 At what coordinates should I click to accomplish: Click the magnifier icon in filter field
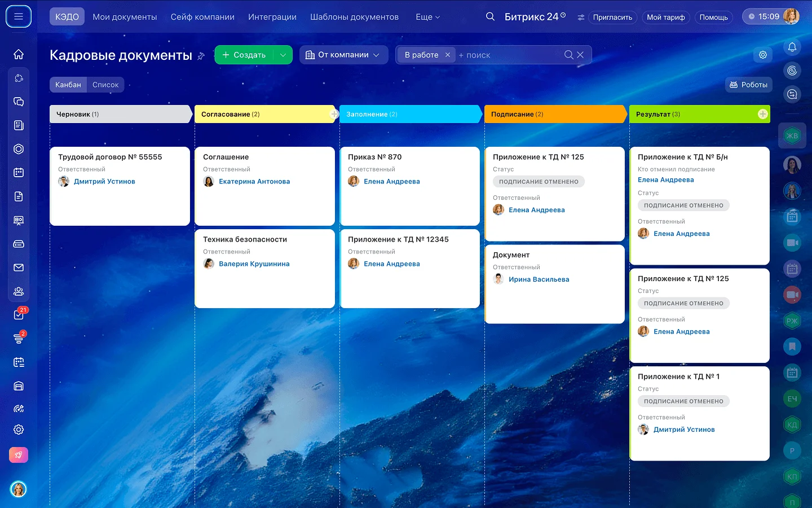click(569, 55)
